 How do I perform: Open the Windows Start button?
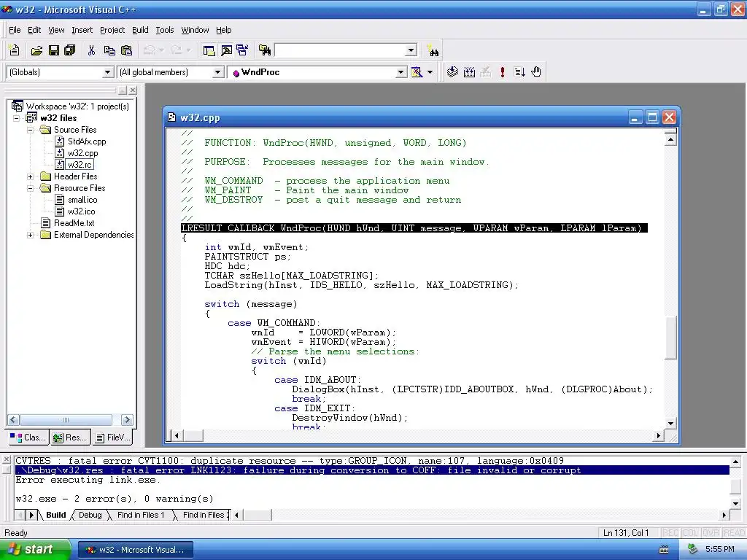[x=35, y=549]
